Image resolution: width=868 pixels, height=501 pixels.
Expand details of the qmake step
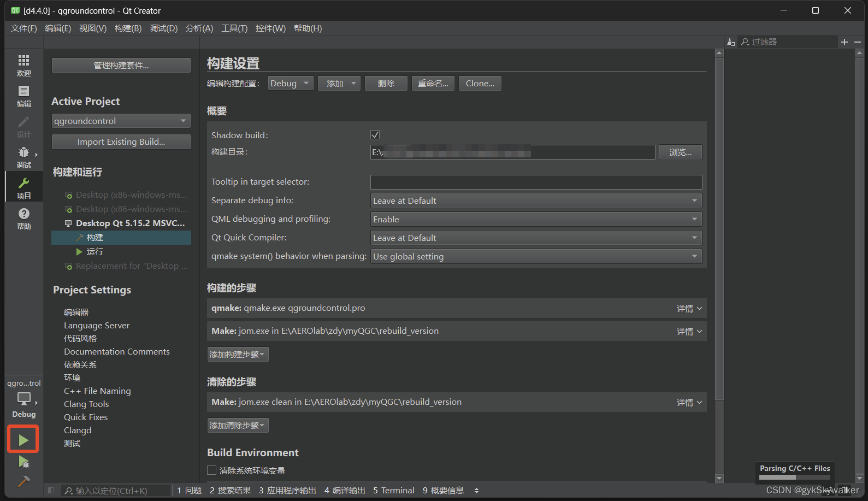point(689,309)
